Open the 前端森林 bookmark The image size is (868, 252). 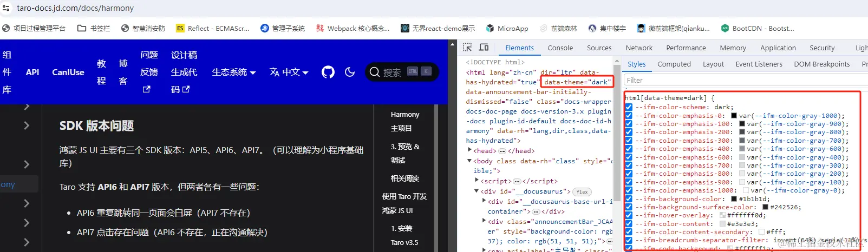[x=558, y=28]
